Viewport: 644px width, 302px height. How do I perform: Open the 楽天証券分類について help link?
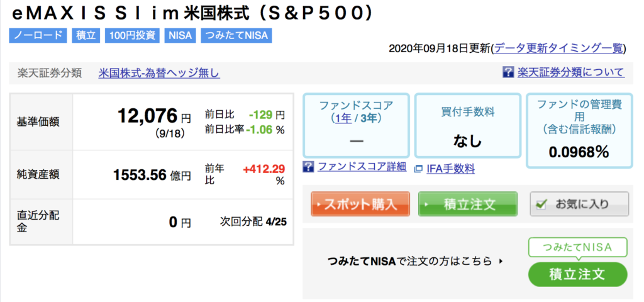[570, 72]
